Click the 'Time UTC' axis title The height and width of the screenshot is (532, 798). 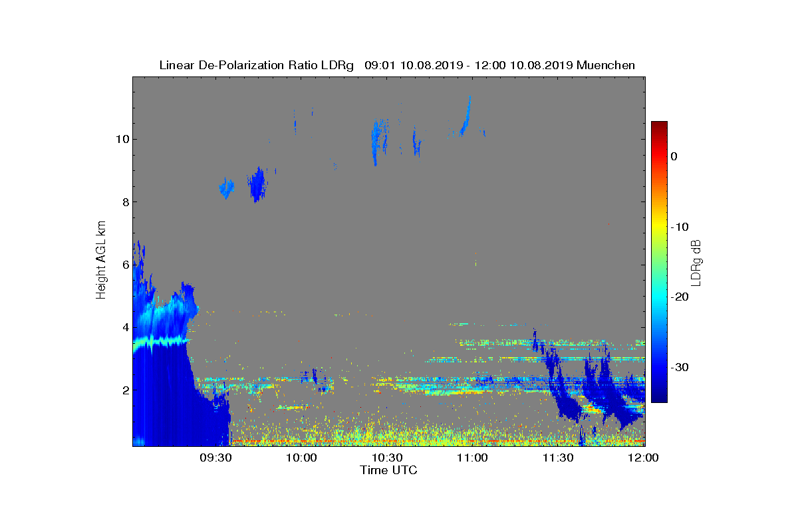pos(389,470)
